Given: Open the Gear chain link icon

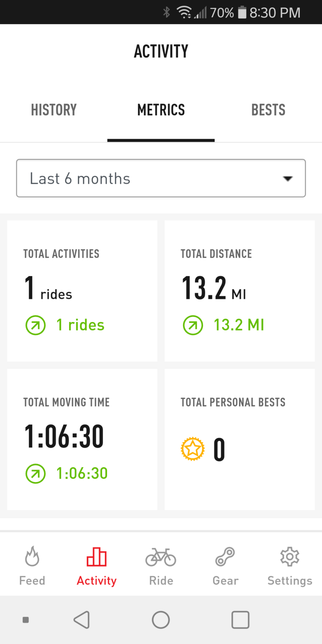Looking at the screenshot, I should pos(225,557).
